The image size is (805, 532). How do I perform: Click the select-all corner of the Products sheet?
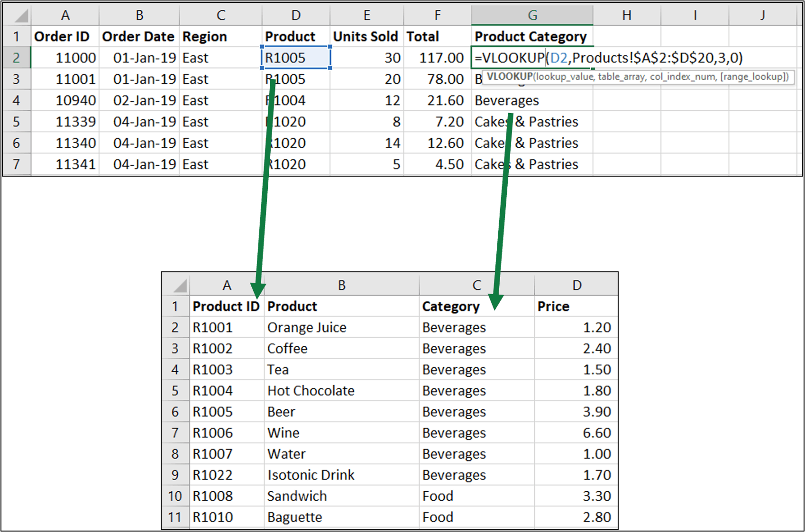[175, 285]
